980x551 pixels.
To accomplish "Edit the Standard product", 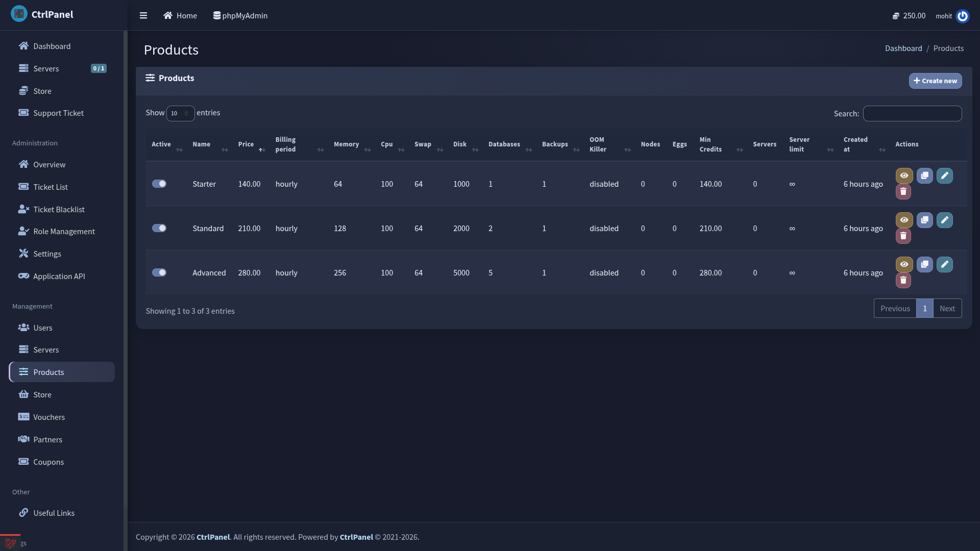I will click(944, 220).
